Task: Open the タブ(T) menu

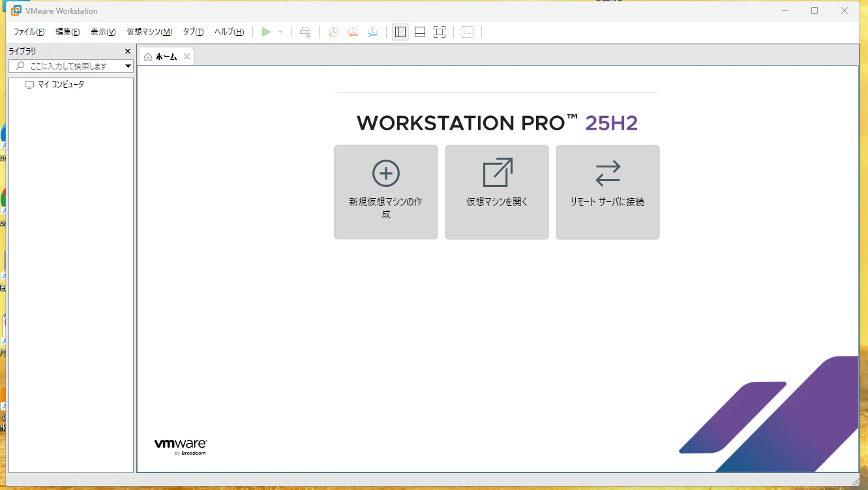Action: click(x=193, y=32)
